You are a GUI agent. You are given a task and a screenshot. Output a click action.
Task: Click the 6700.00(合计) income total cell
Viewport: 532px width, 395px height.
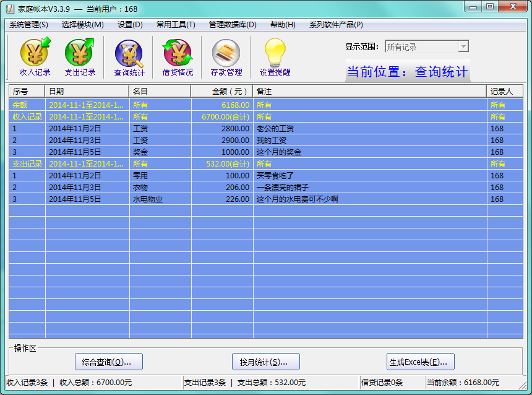222,117
